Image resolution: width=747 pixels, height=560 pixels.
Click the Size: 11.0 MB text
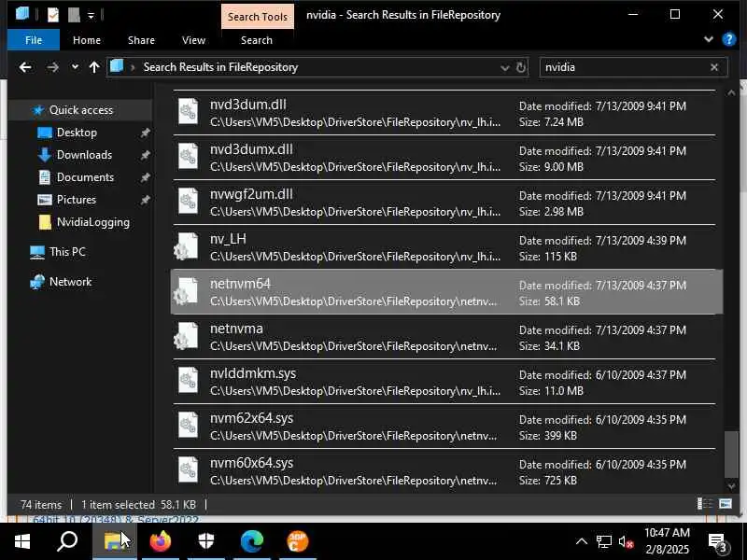click(x=551, y=390)
